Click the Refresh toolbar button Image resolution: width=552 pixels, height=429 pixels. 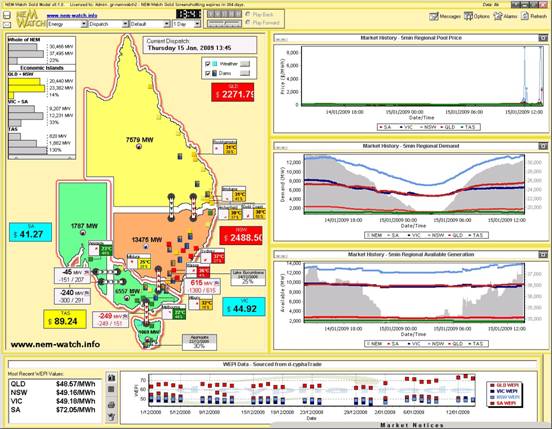[534, 16]
